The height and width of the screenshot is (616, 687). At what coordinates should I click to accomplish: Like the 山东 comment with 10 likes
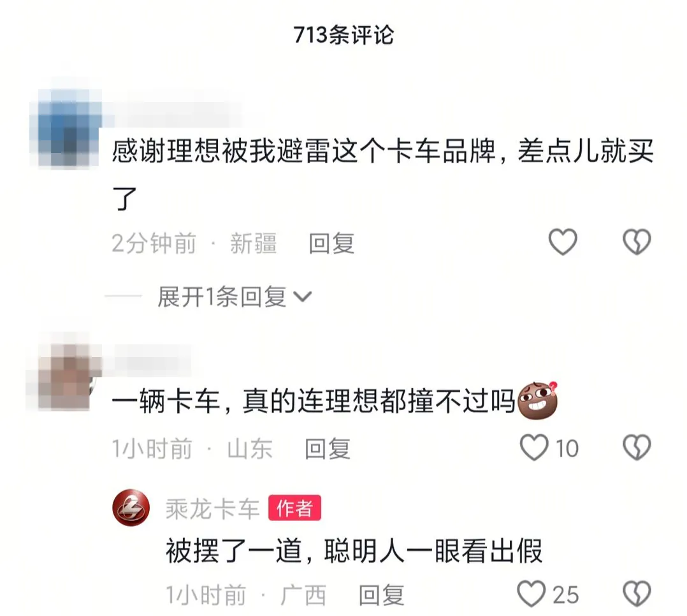534,447
